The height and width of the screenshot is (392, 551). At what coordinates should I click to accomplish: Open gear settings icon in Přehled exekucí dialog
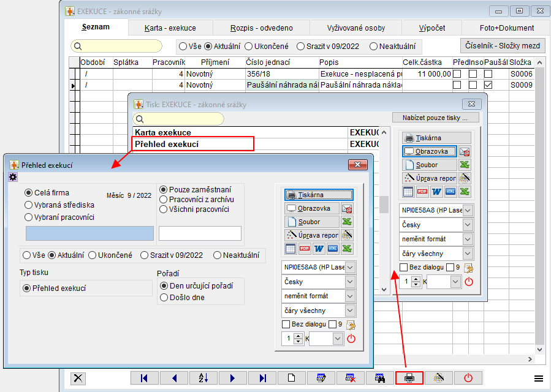pyautogui.click(x=13, y=177)
